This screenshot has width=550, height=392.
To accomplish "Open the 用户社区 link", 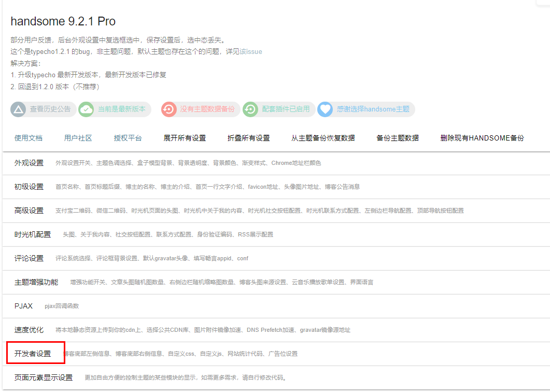I will [x=78, y=138].
